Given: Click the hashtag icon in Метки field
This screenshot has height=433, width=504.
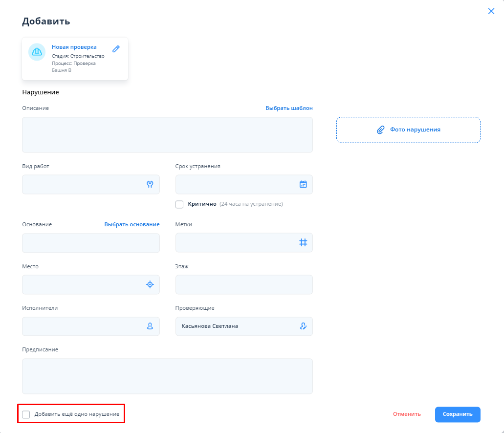Looking at the screenshot, I should click(303, 242).
